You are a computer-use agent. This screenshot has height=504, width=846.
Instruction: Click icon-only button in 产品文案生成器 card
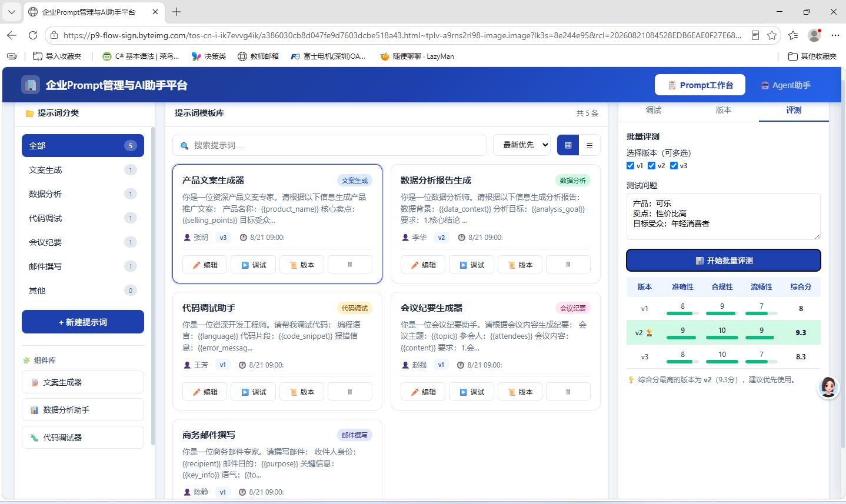point(350,265)
